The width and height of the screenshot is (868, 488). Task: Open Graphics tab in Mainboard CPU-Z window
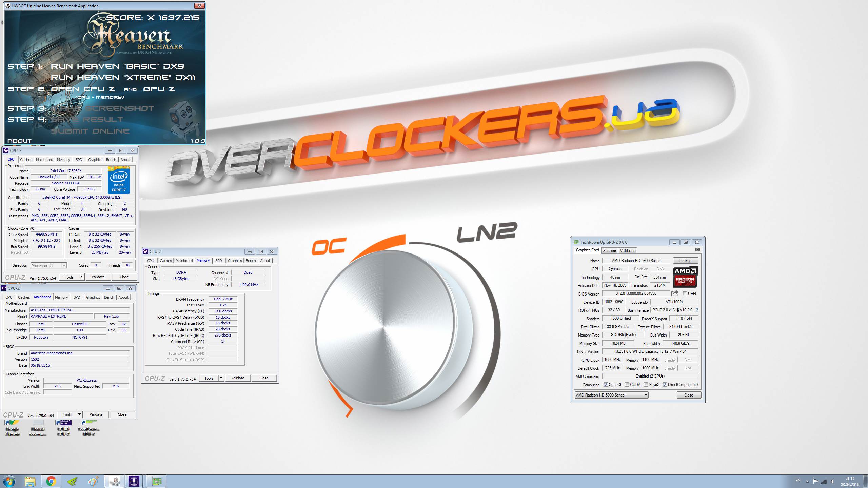click(93, 297)
